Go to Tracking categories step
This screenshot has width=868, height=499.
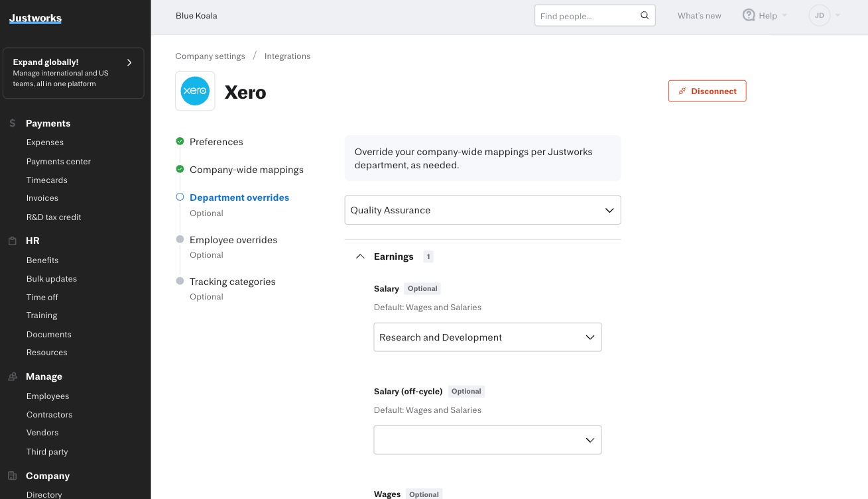coord(232,282)
